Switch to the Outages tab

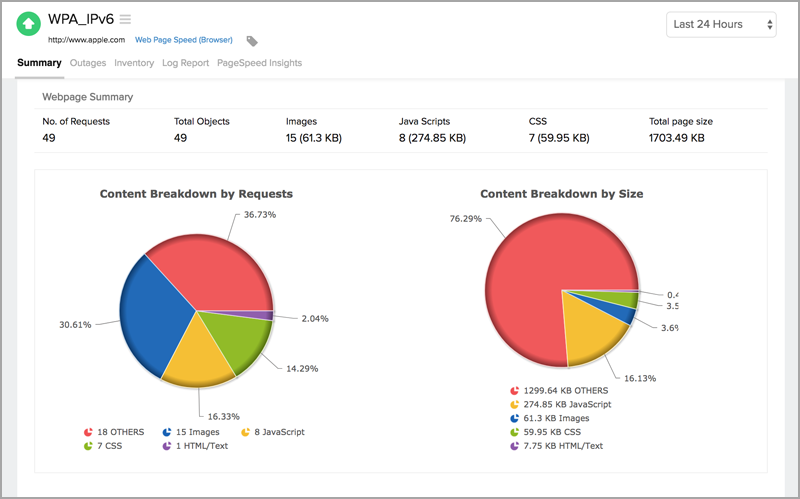[x=88, y=63]
